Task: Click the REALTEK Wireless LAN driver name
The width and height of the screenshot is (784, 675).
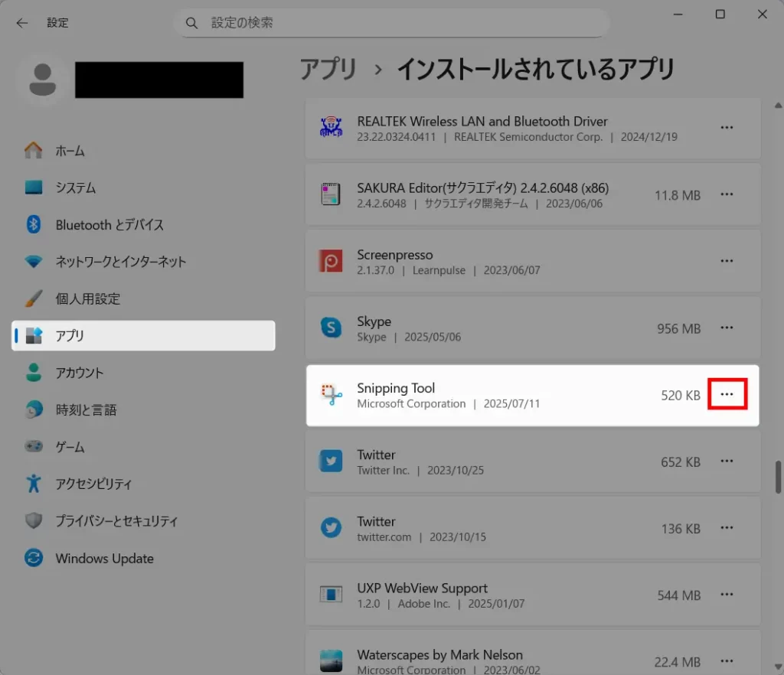Action: (482, 122)
